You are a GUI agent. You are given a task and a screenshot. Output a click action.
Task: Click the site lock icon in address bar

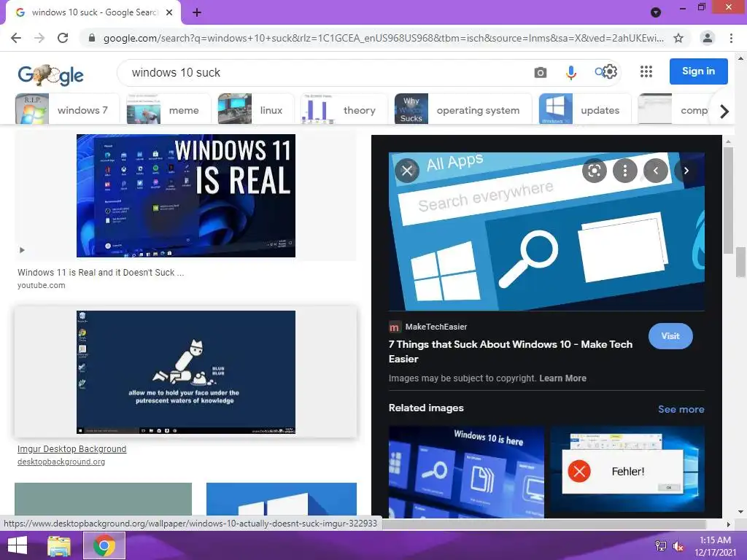tap(92, 38)
